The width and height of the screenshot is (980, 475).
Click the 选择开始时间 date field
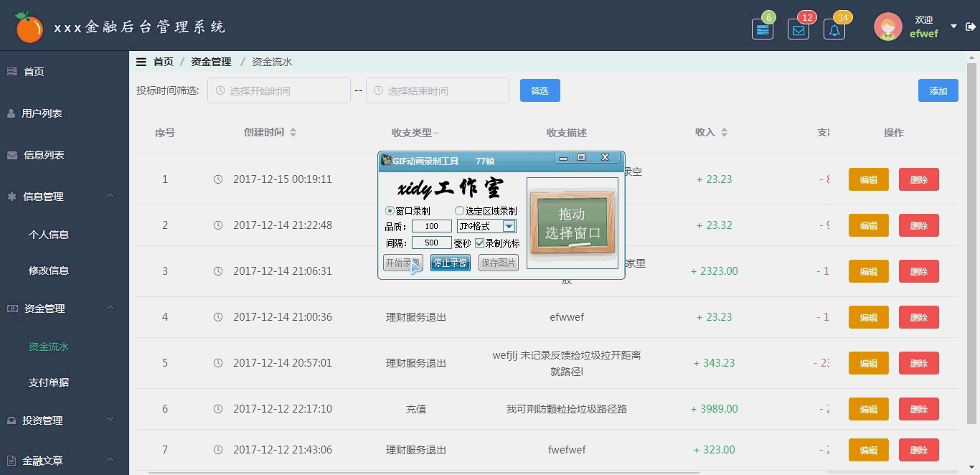tap(279, 91)
